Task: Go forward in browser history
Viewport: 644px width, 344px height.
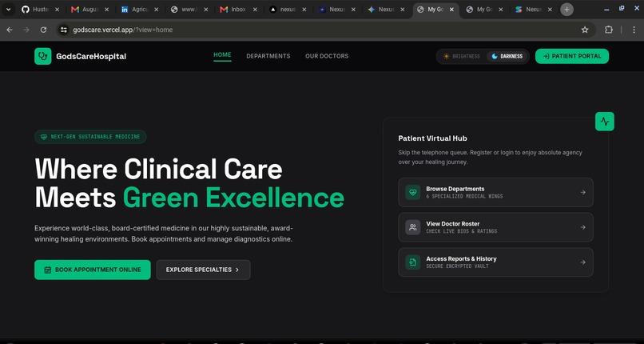Action: (26, 30)
